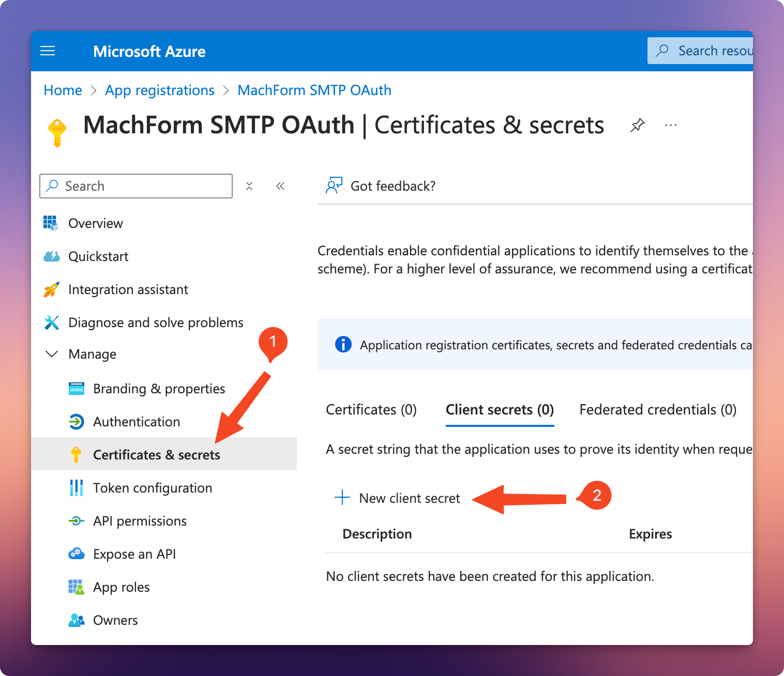
Task: Go to Home via breadcrumb
Action: (63, 90)
